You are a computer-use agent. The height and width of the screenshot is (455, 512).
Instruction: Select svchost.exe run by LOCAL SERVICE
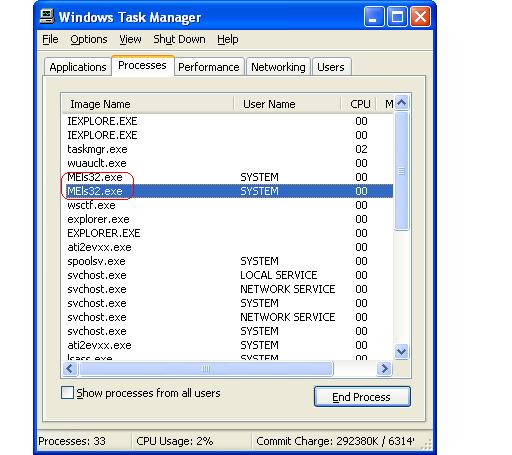[x=228, y=275]
